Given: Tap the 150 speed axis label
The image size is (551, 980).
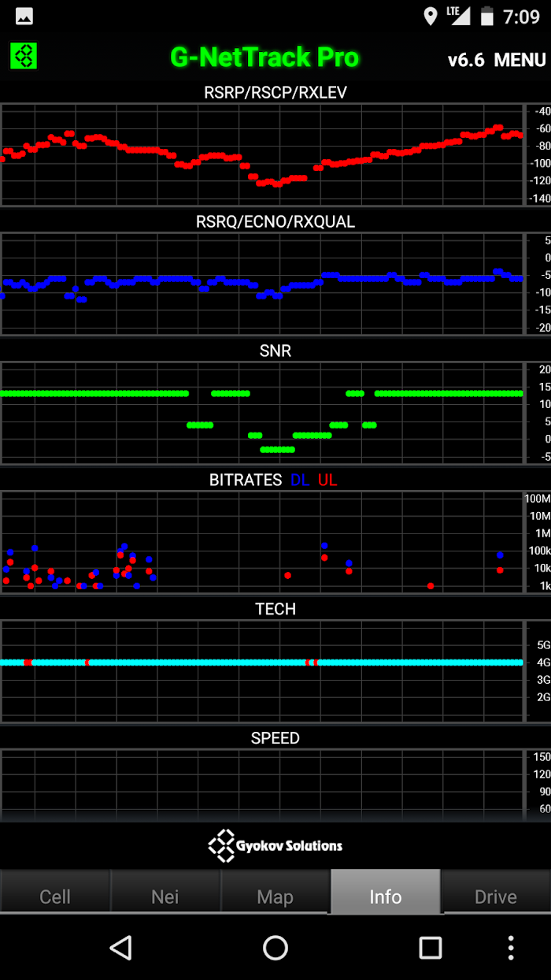Looking at the screenshot, I should tap(542, 757).
